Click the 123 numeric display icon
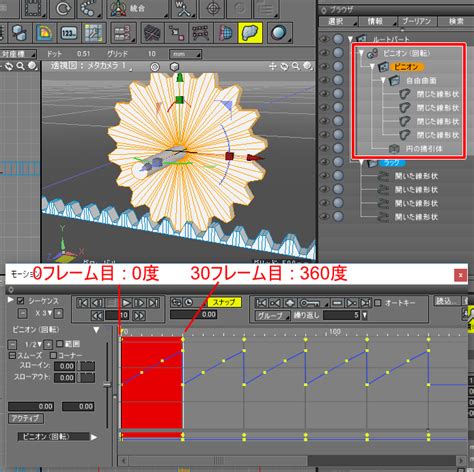This screenshot has width=474, height=472. coord(69,33)
